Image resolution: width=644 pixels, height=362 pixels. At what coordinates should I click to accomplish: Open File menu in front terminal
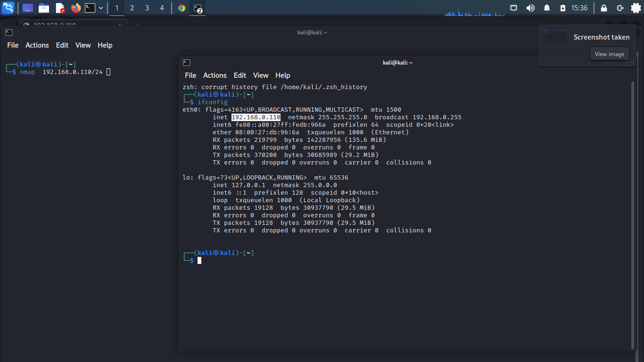point(190,75)
